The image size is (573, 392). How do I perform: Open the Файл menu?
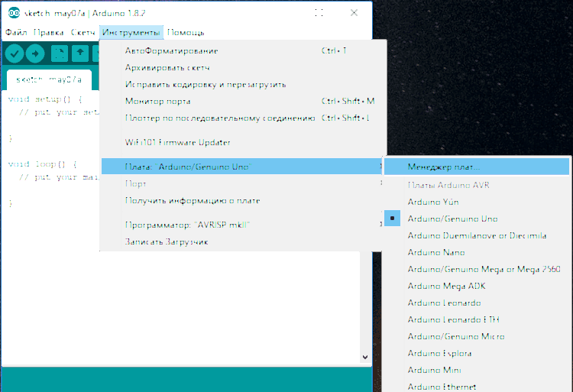[16, 33]
